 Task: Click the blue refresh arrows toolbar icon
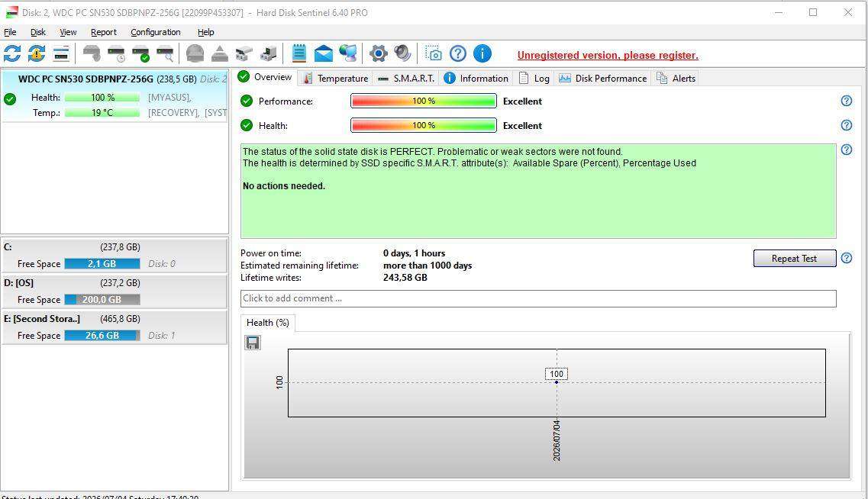pos(12,53)
